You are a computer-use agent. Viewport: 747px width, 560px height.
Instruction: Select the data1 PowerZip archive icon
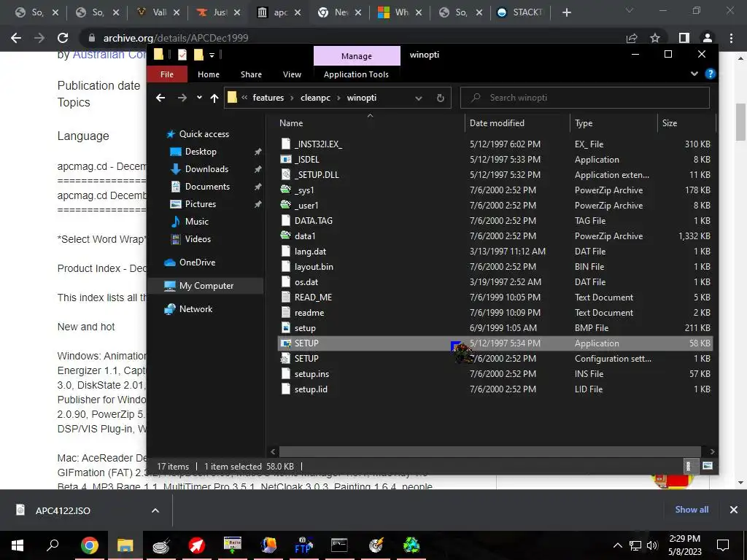pos(285,236)
